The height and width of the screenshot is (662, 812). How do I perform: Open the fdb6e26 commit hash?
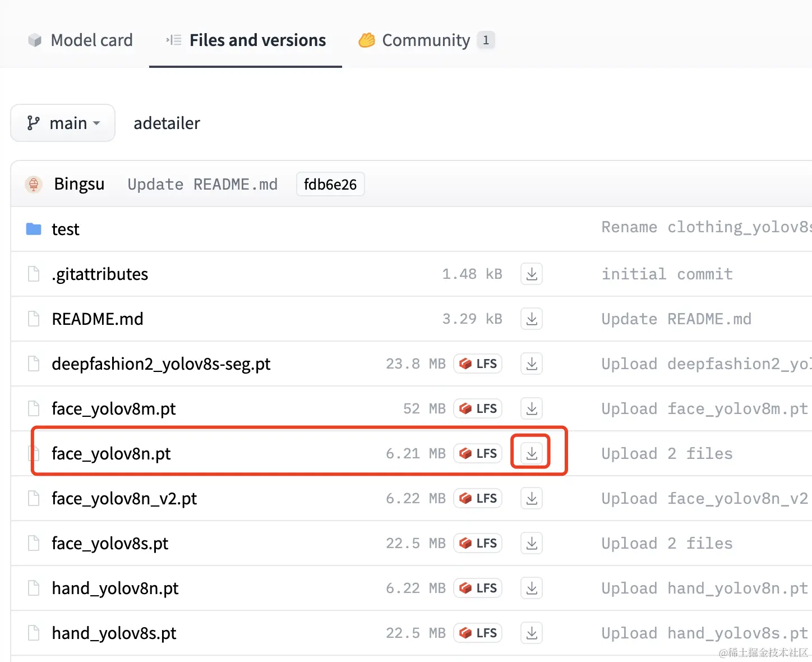click(x=330, y=184)
